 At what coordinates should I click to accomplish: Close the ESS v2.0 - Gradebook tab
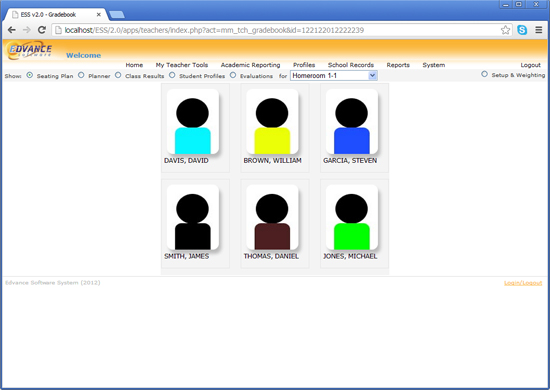[99, 15]
